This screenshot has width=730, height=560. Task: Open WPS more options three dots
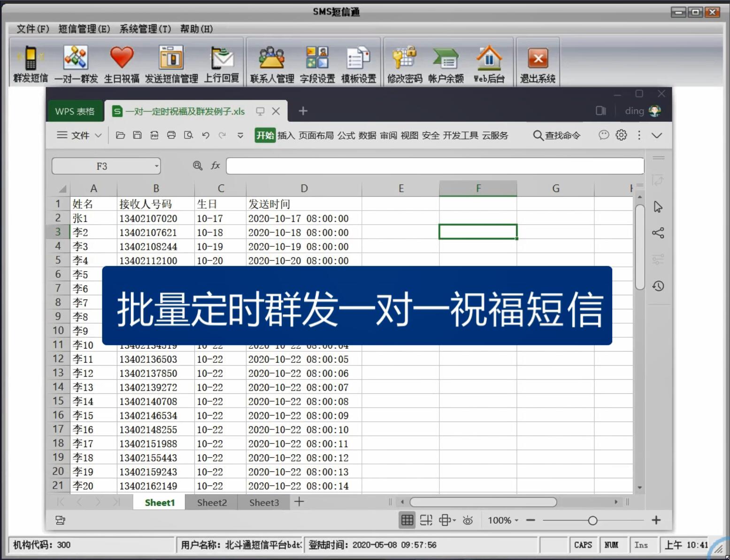pos(639,135)
